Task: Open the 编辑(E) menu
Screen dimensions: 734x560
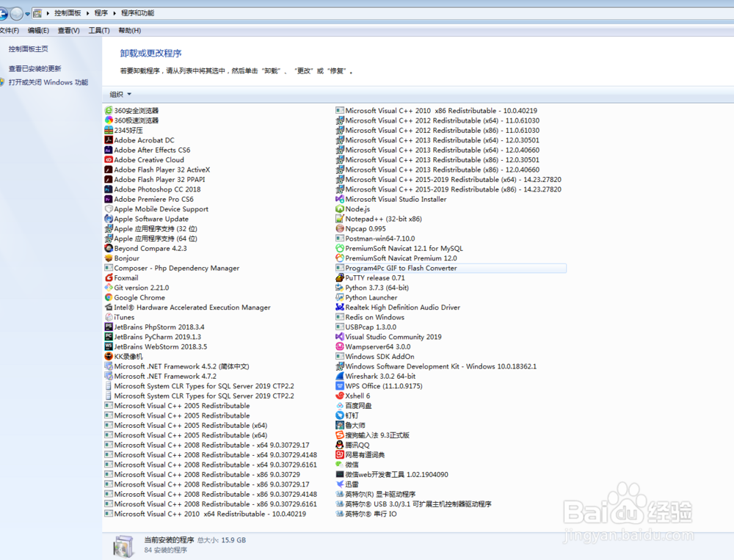Action: point(38,30)
